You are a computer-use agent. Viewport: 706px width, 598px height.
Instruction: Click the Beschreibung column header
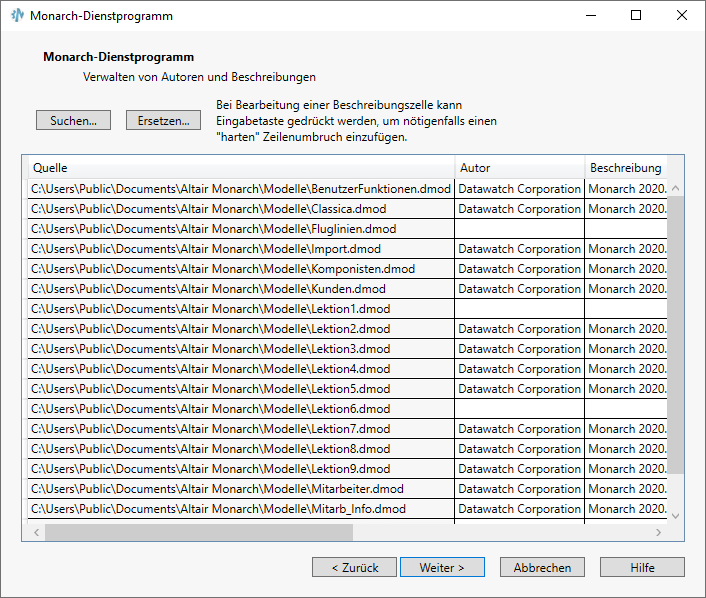click(x=625, y=168)
